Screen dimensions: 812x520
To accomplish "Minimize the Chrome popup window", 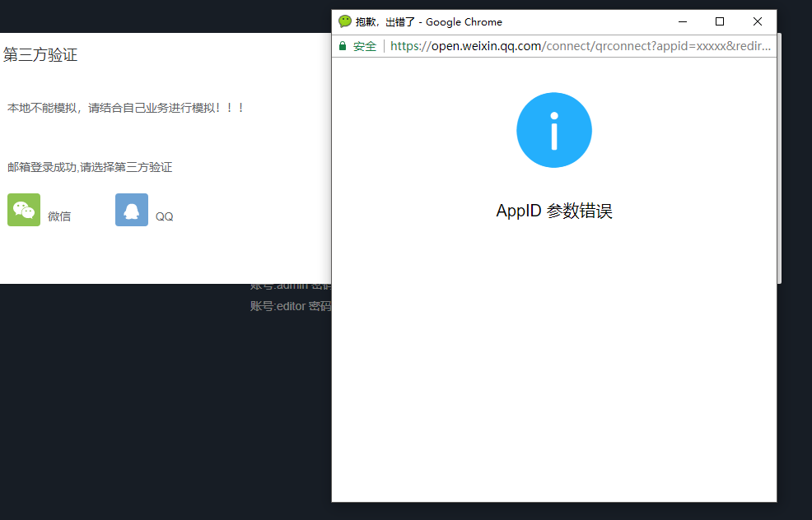I will click(x=683, y=21).
